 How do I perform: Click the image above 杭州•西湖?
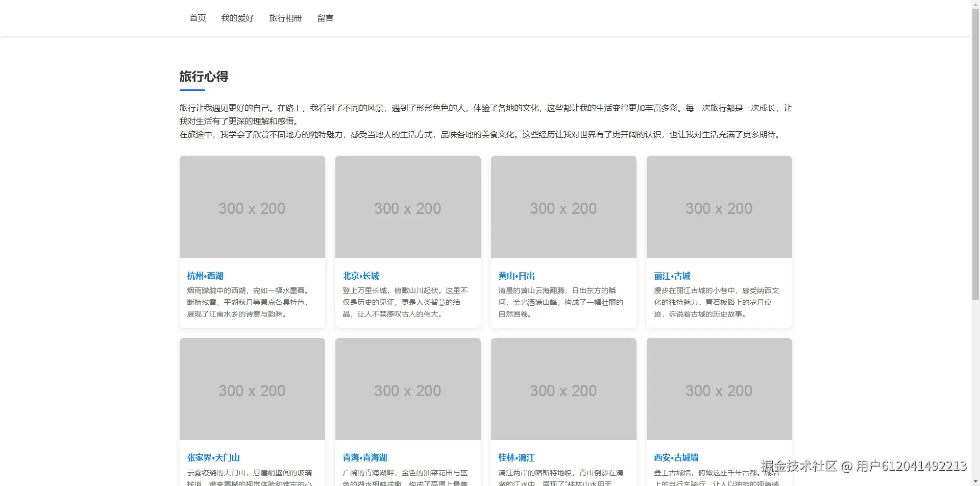coord(252,207)
